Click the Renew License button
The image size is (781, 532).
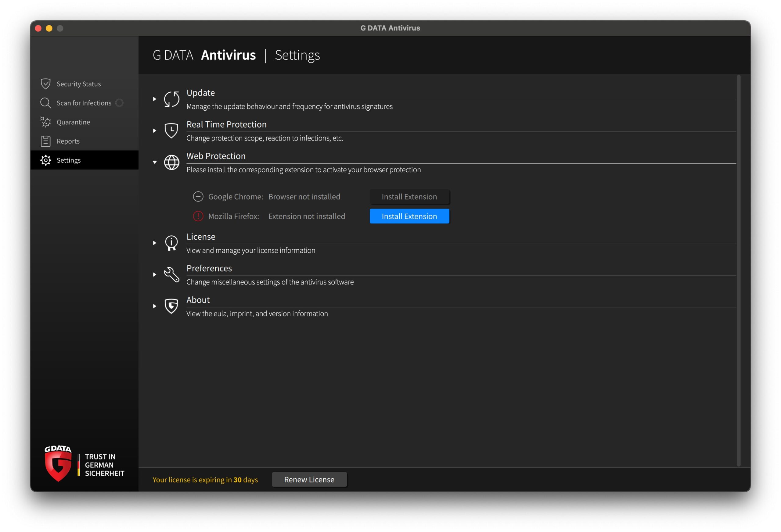tap(309, 479)
